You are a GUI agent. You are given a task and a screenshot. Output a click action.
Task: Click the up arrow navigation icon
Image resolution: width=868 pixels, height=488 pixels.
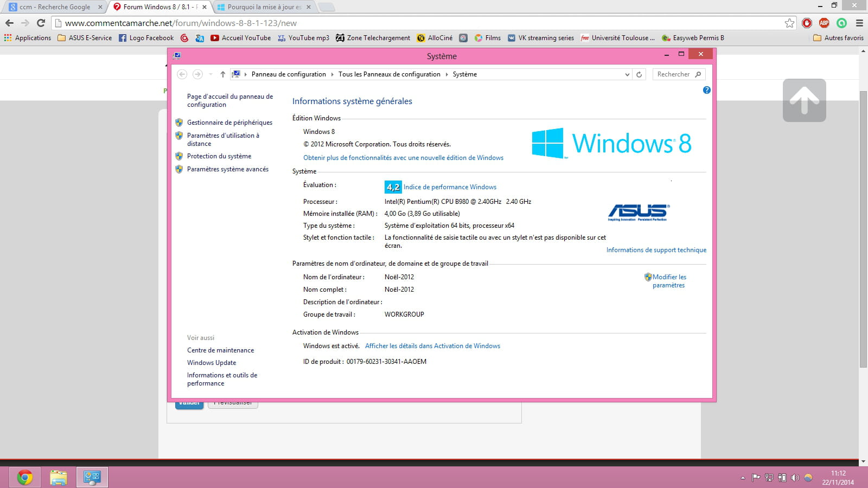pyautogui.click(x=222, y=74)
